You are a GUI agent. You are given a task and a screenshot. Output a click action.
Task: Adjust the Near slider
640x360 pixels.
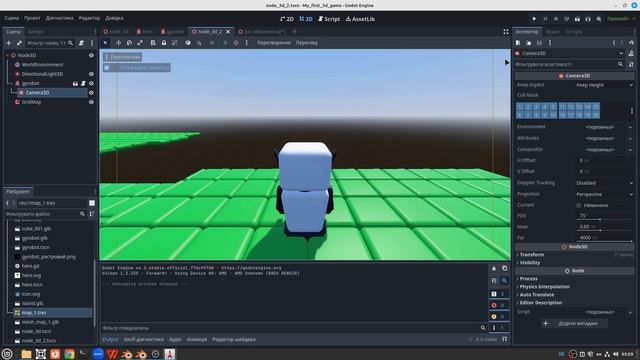(x=605, y=230)
